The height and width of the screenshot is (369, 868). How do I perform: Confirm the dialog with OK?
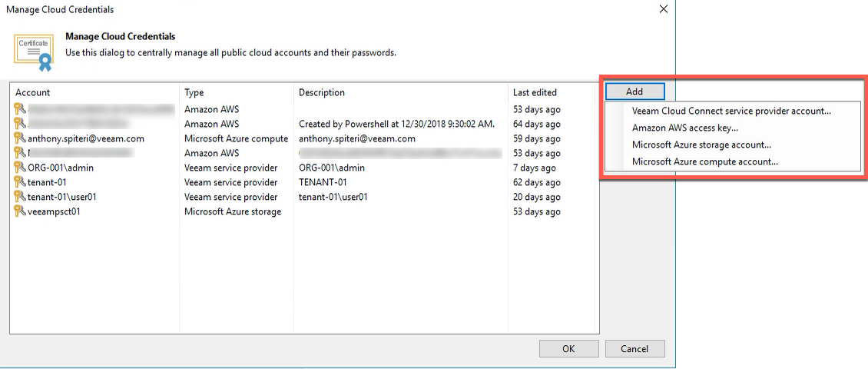click(568, 348)
